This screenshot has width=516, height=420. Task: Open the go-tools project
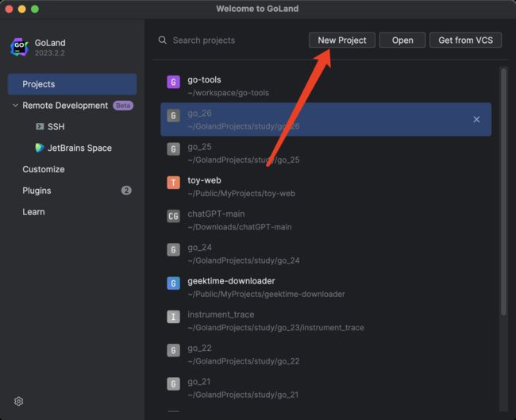point(325,86)
